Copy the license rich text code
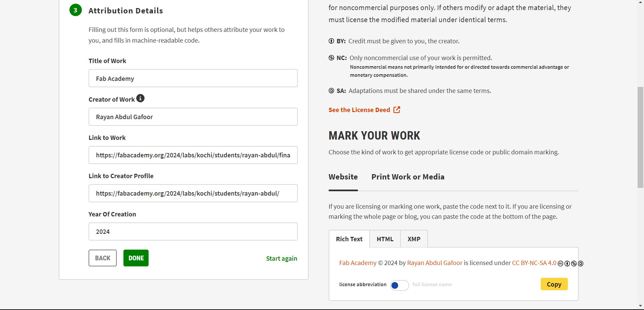Image resolution: width=644 pixels, height=310 pixels. (x=554, y=284)
